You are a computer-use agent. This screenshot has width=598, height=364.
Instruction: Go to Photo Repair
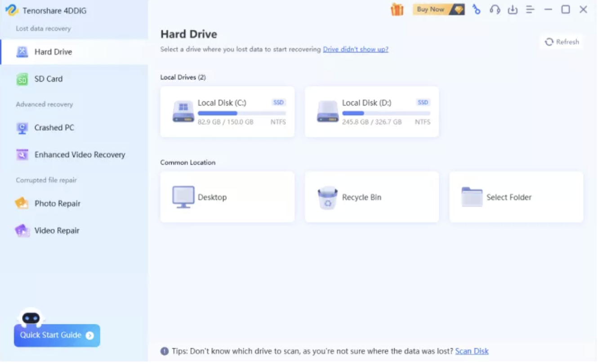coord(57,204)
